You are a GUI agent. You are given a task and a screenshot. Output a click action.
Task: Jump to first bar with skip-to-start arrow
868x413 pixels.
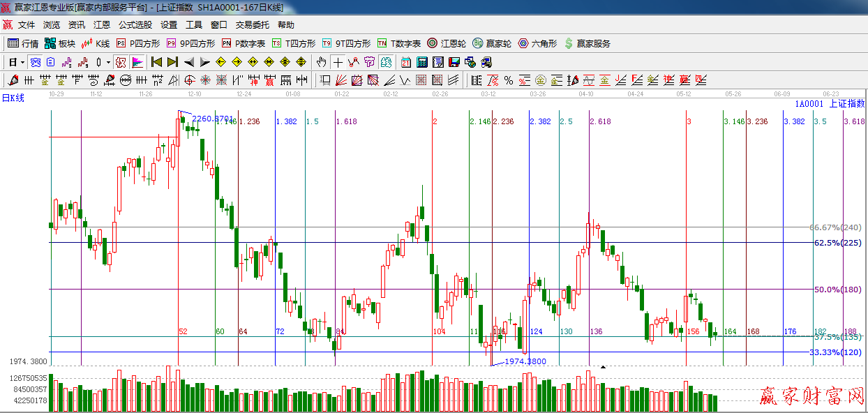pos(156,62)
